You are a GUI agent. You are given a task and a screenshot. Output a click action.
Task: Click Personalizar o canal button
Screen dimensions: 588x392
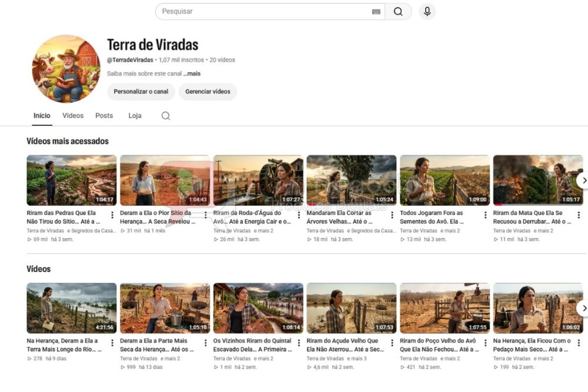[141, 92]
